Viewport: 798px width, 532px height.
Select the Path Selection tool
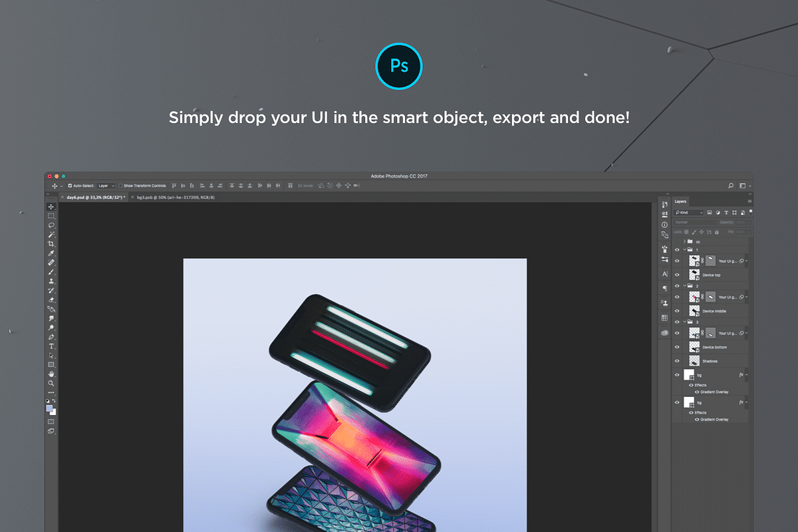51,356
